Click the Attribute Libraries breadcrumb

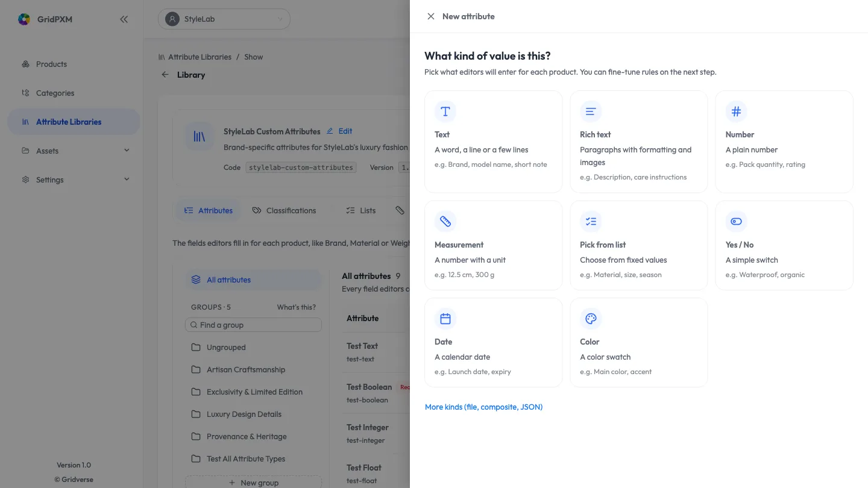click(200, 57)
